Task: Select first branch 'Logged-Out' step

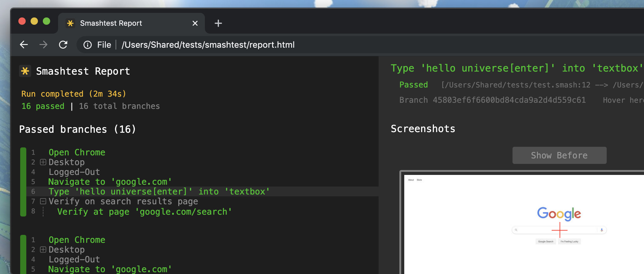Action: click(74, 172)
